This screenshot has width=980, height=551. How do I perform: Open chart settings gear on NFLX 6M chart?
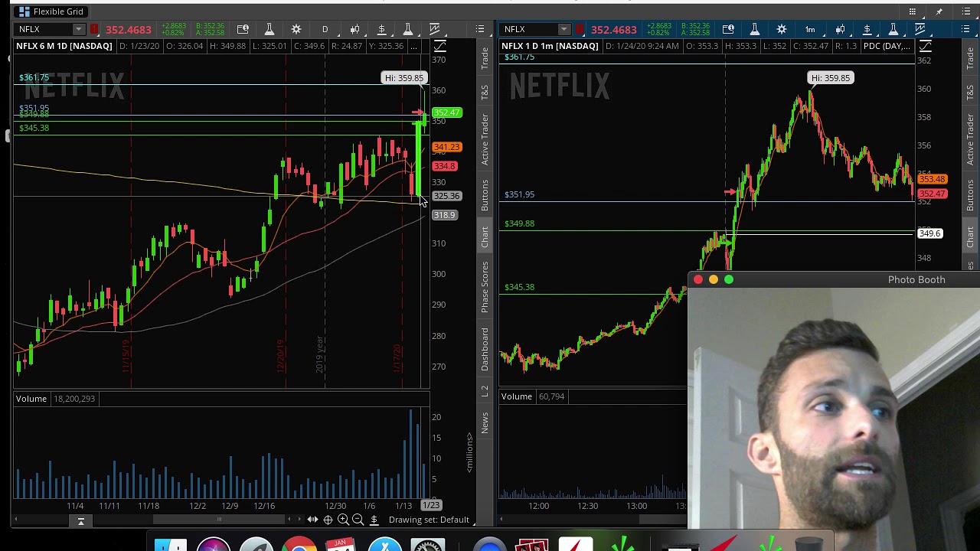coord(296,29)
